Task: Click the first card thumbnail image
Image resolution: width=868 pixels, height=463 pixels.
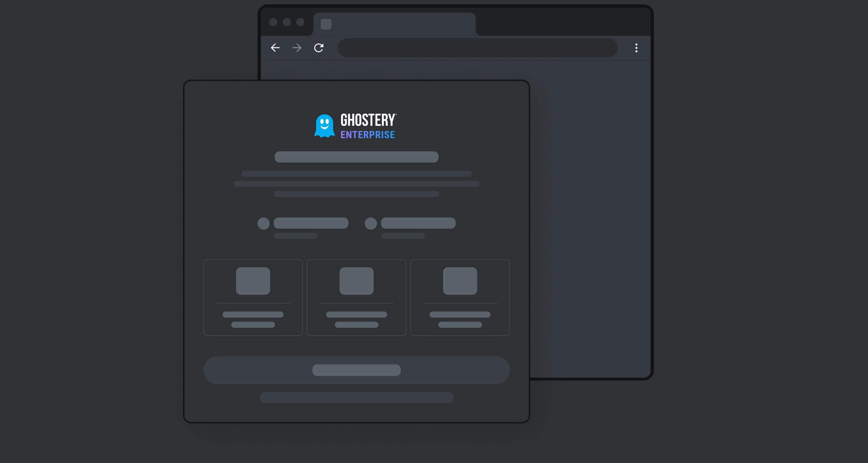Action: tap(253, 281)
